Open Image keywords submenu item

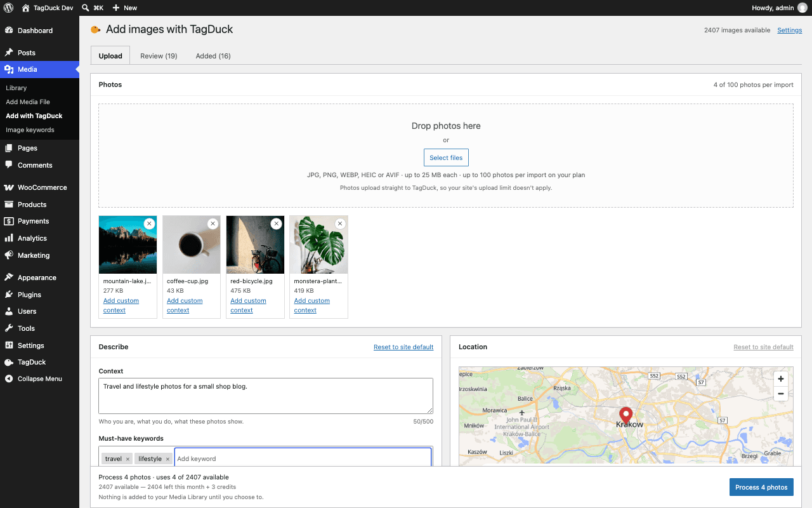[30, 130]
